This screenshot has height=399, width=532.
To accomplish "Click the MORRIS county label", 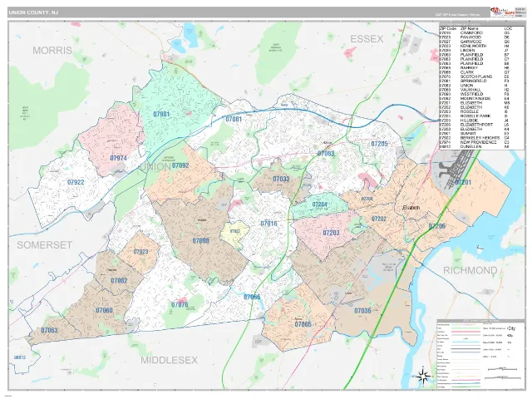I will point(52,51).
